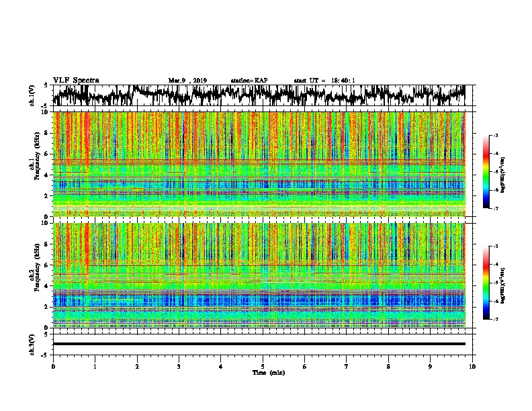
Task: Click the ch.1 spectrogram color scale bar
Action: click(486, 172)
